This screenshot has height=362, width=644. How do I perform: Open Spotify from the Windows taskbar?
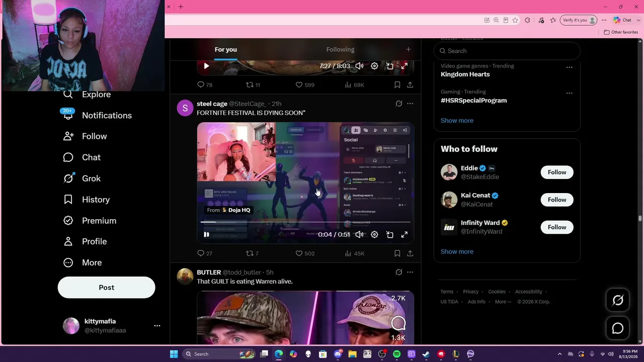(x=396, y=354)
